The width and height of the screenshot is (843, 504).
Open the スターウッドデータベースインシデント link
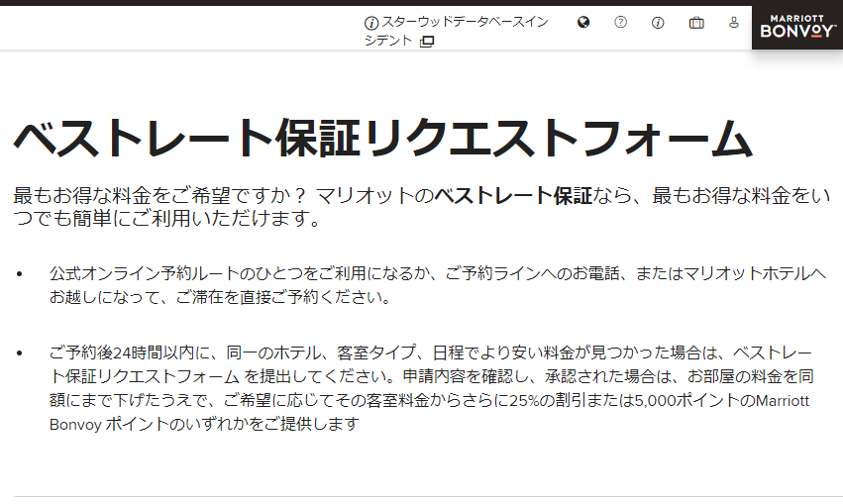[x=464, y=23]
